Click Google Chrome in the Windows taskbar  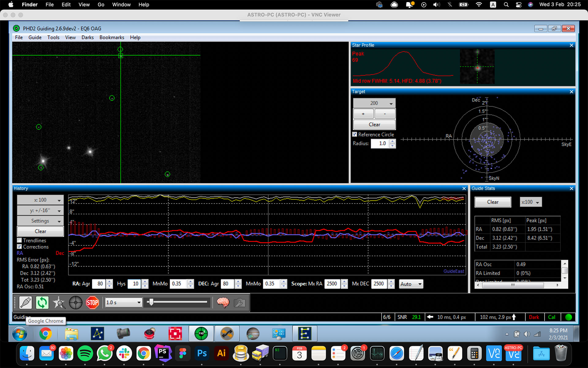click(45, 334)
